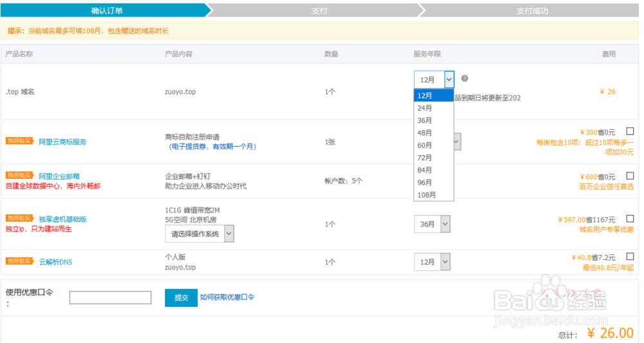Viewport: 644px width, 343px height.
Task: Click the ¥ 26 domain fee
Action: point(607,91)
